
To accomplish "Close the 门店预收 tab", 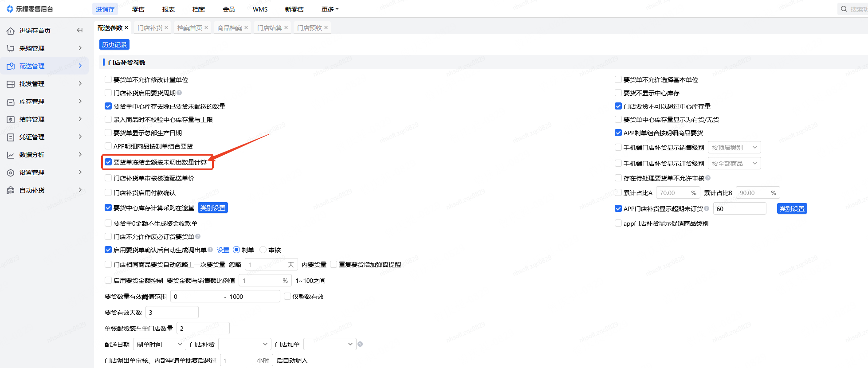I will coord(326,27).
